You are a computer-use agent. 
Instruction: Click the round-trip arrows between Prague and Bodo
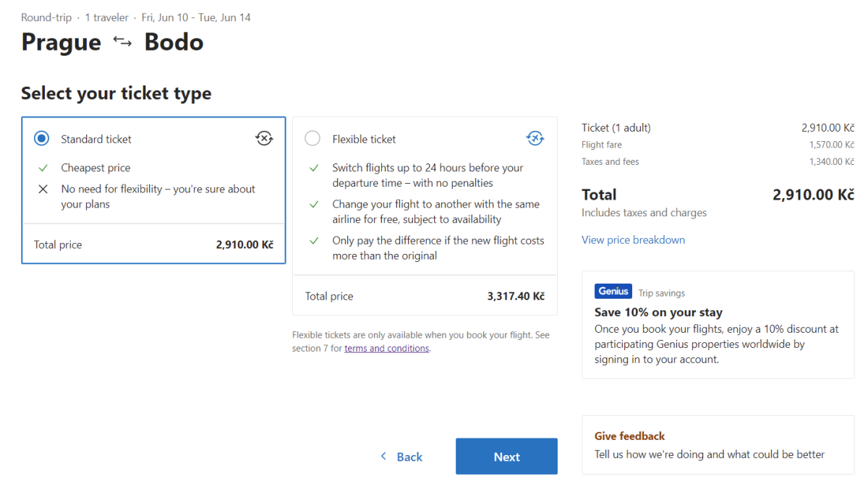pyautogui.click(x=123, y=42)
